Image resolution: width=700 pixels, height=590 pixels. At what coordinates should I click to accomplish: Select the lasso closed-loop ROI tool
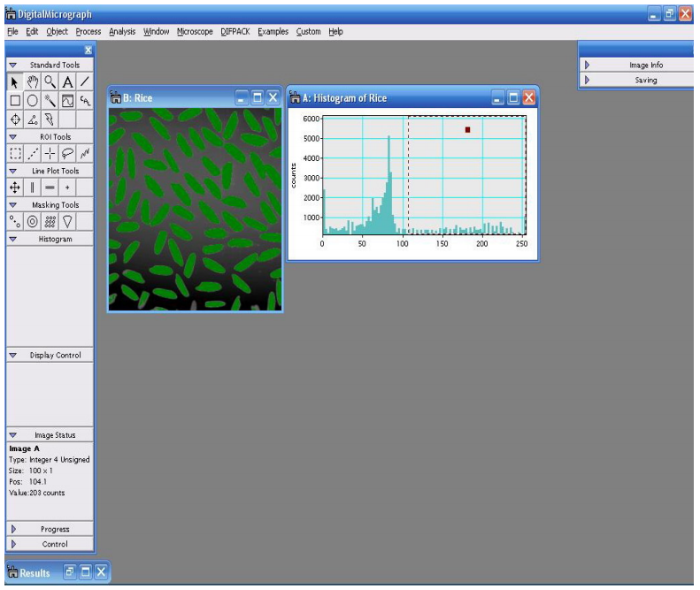[67, 154]
